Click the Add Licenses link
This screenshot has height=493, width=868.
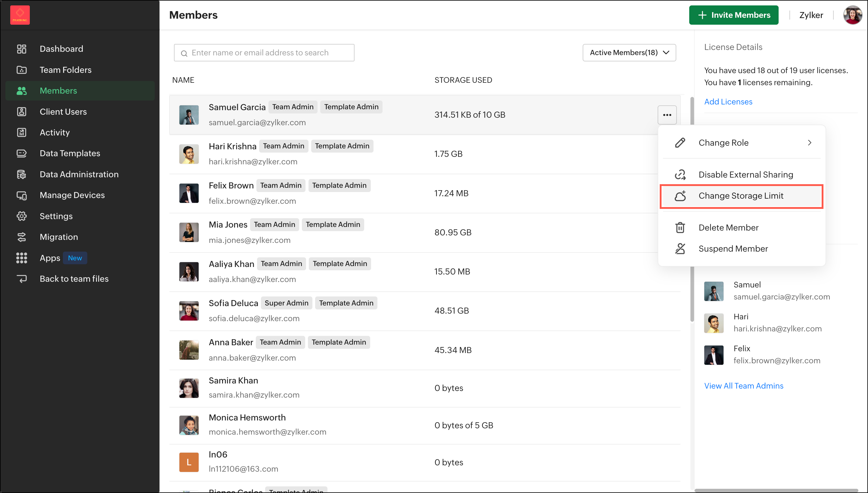728,102
